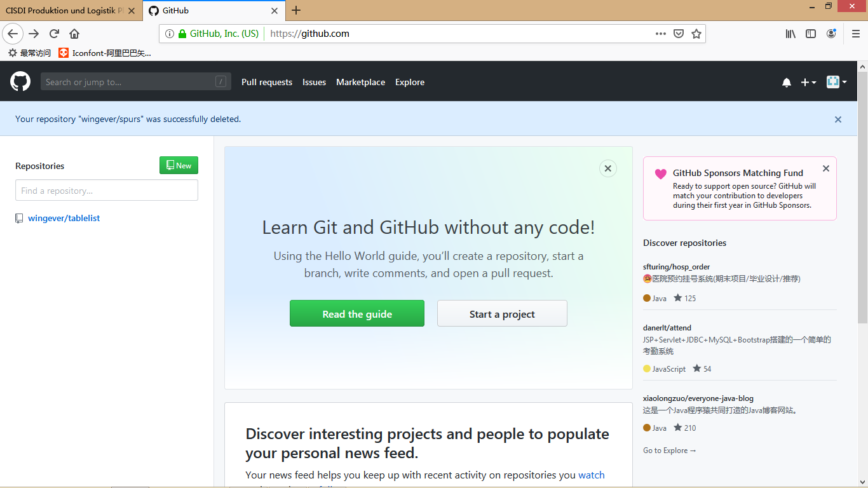
Task: Click Start a project
Action: tap(502, 313)
